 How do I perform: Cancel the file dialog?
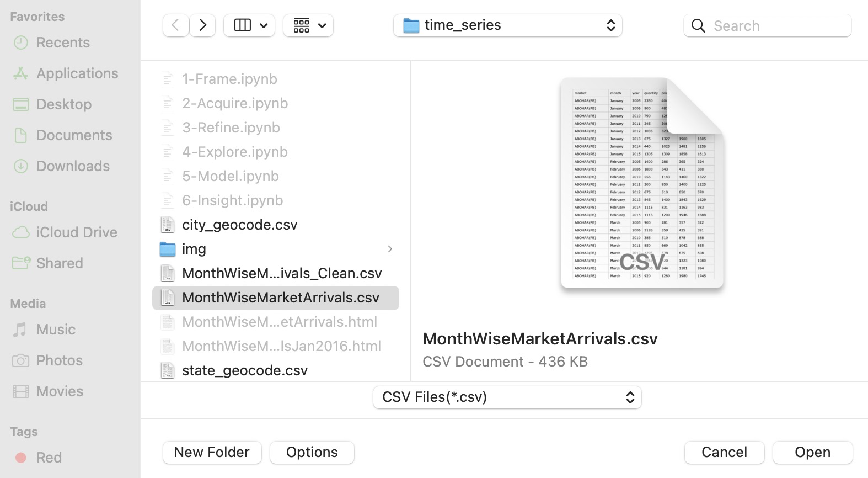(x=724, y=452)
